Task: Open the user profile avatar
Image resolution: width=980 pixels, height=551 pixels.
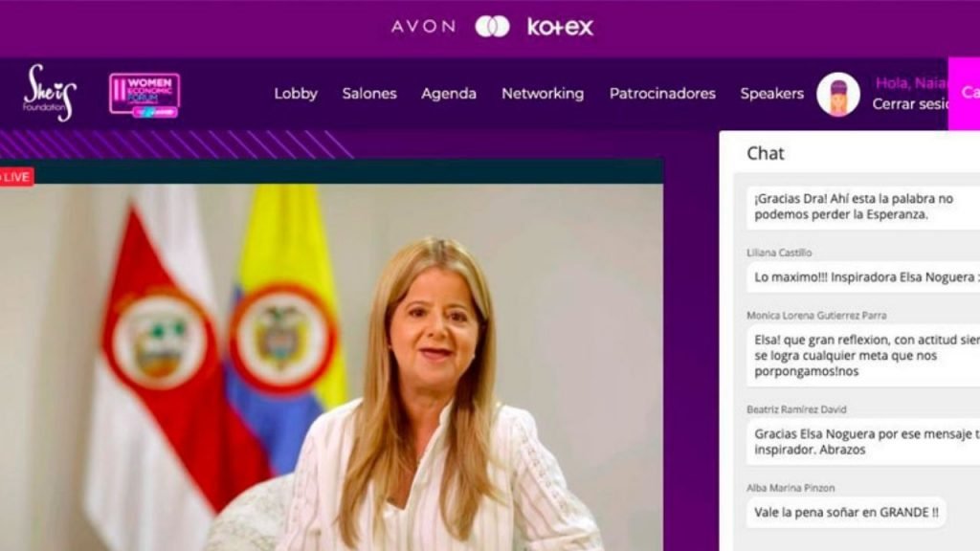Action: [838, 95]
